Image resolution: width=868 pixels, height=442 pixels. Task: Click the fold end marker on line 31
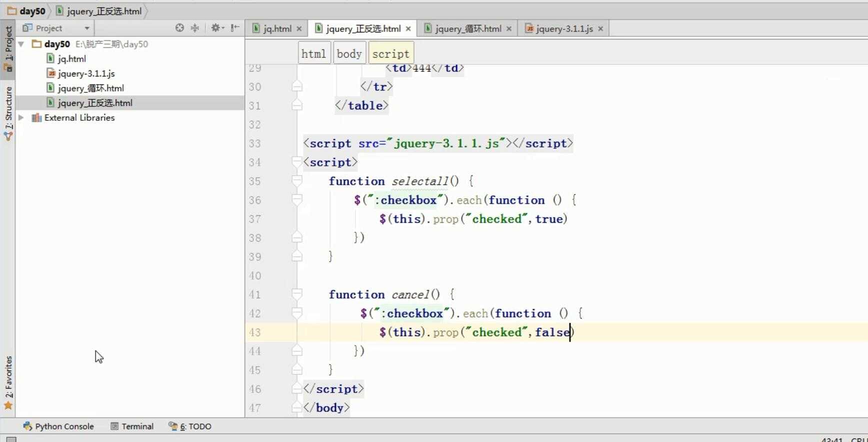click(297, 105)
